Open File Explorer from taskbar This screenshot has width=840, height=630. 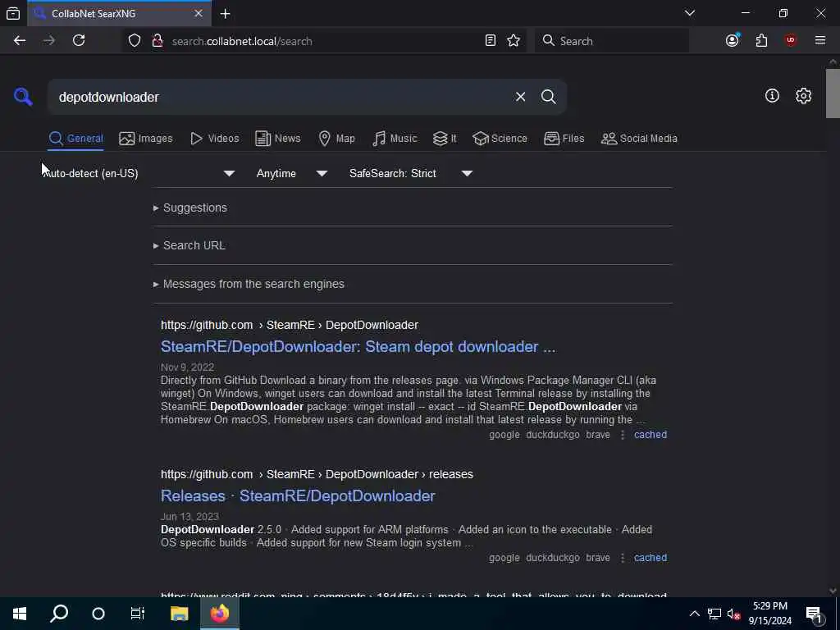tap(179, 614)
